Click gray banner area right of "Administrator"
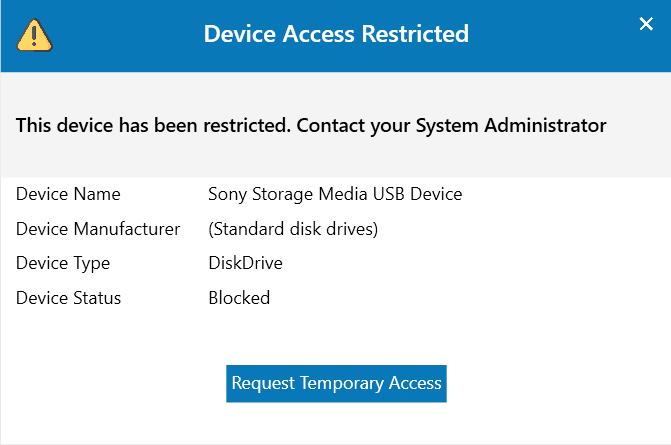 (638, 126)
